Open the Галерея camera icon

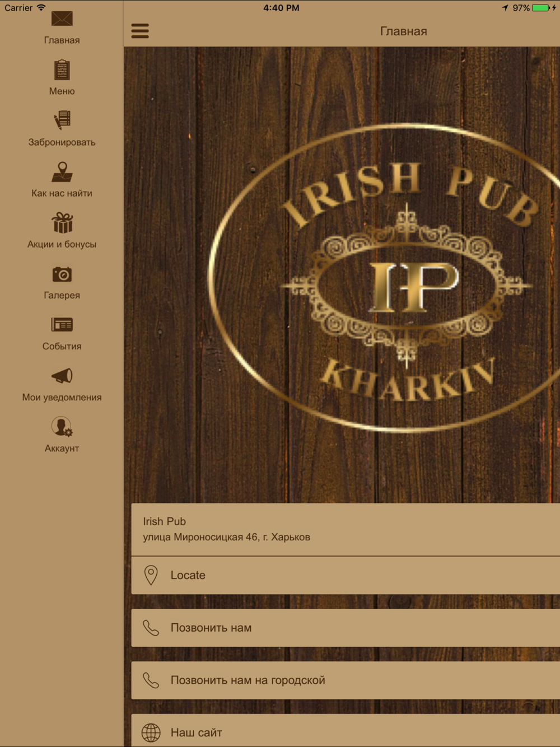coord(62,274)
